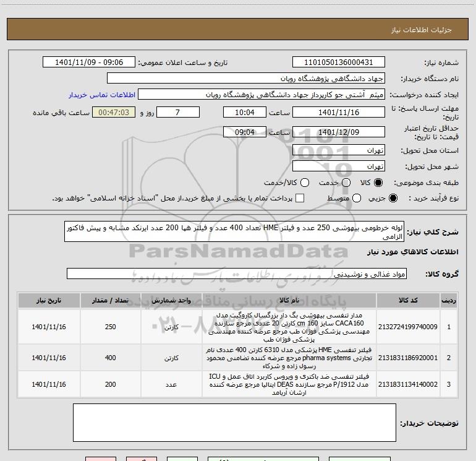Screen dimensions: 476x461
Task: Click product code 2131831186920001
Action: (x=408, y=358)
